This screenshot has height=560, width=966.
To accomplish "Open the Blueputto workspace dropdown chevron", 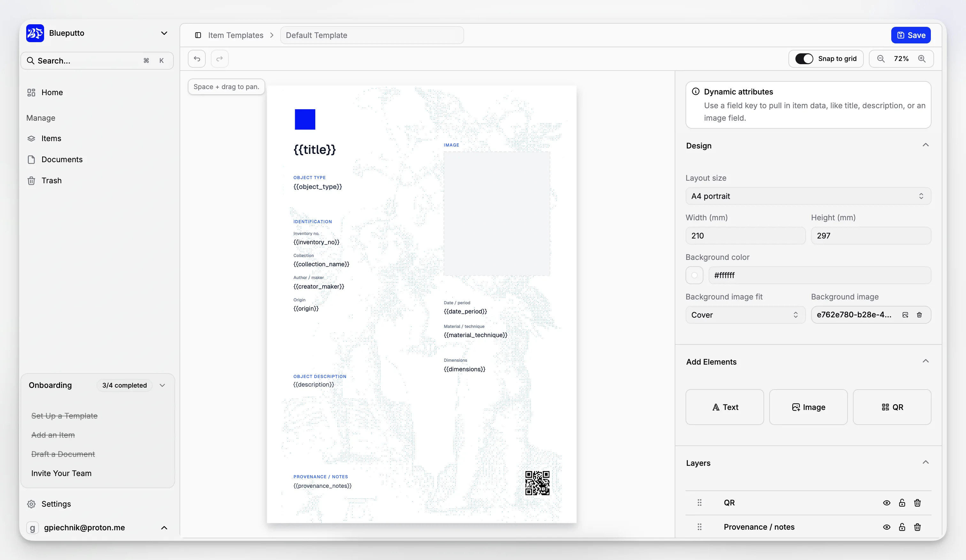I will click(164, 33).
